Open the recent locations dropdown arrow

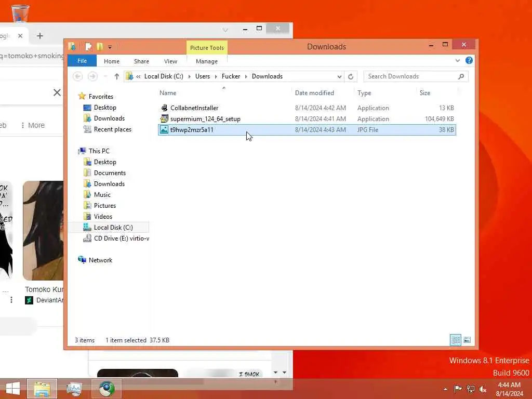[x=105, y=76]
